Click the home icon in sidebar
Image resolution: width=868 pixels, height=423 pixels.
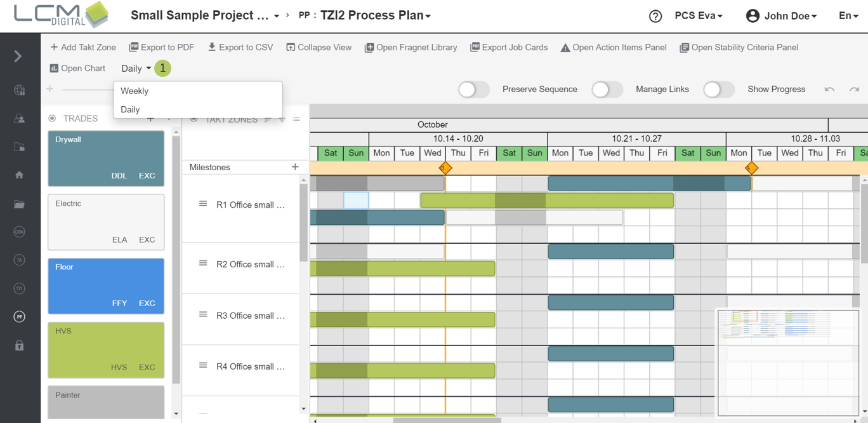point(19,175)
